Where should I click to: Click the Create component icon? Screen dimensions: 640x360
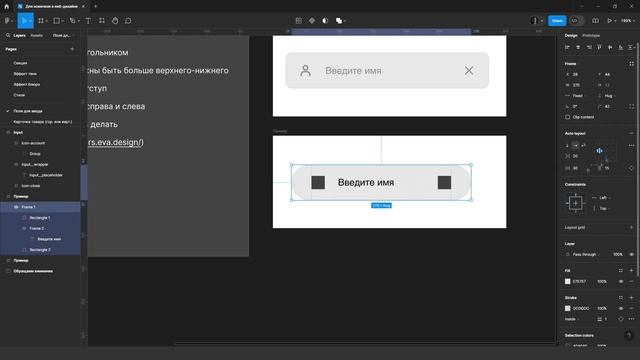click(x=312, y=20)
